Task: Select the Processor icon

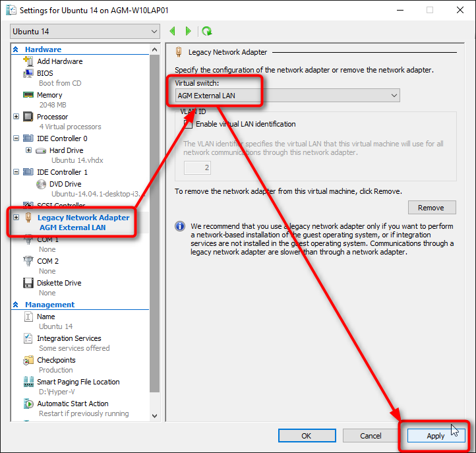Action: coord(28,117)
